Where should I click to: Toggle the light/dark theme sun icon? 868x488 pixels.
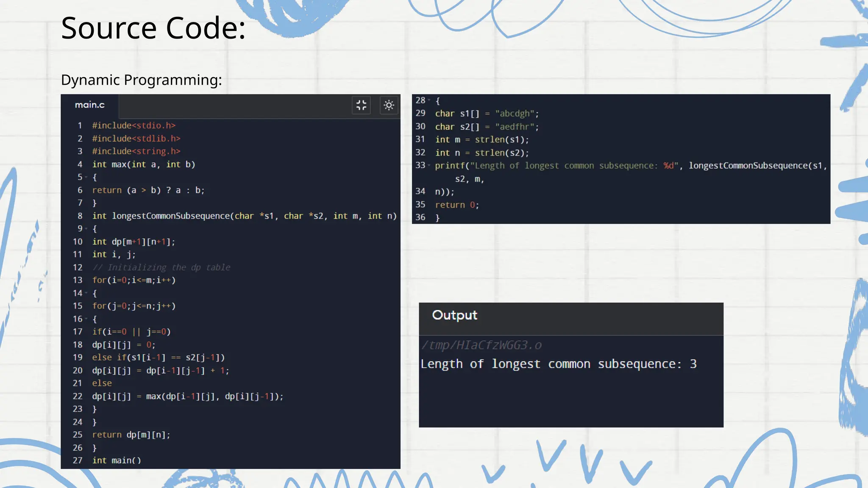pos(389,105)
